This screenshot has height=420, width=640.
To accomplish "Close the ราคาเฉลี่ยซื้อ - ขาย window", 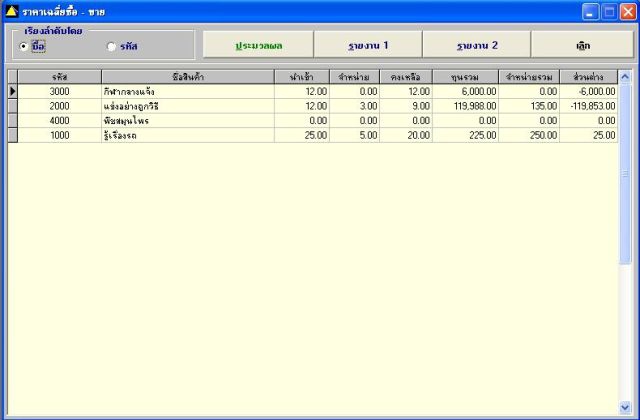I will click(x=628, y=12).
